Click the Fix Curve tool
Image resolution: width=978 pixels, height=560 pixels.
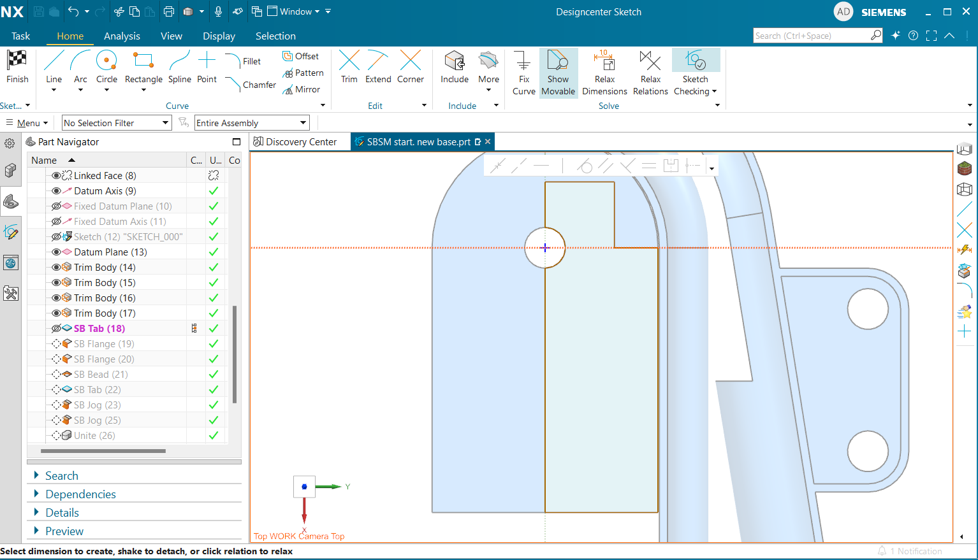[523, 73]
